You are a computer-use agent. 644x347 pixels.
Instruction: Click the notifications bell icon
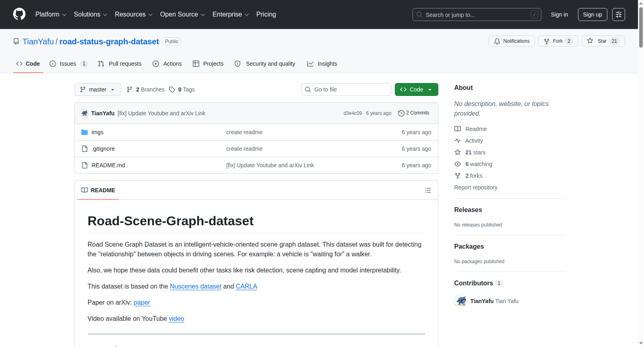click(x=497, y=41)
